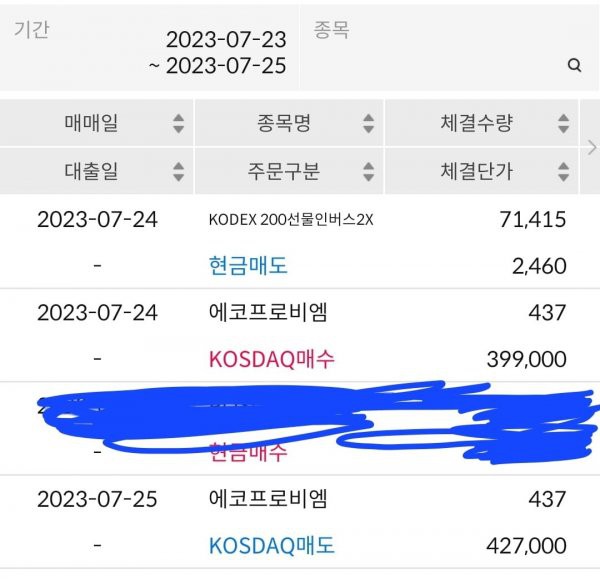Open 에코프로비엠 row dated 2023-07-24

[300, 336]
